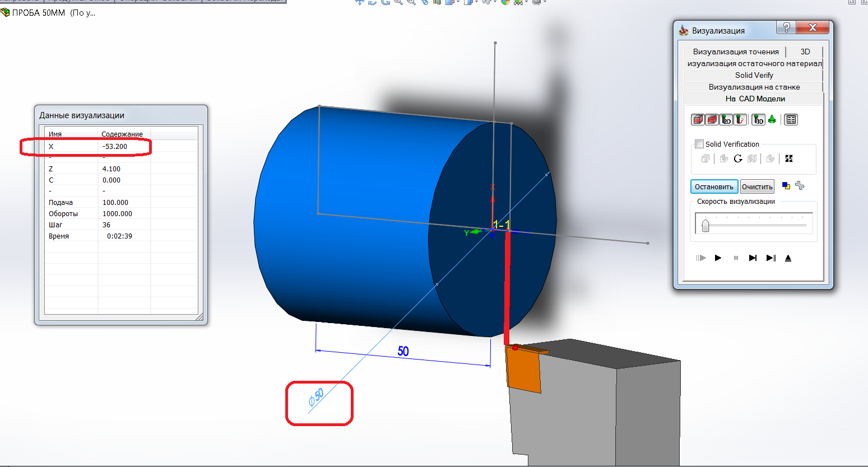Click the Z value "4.100"
The height and width of the screenshot is (467, 868).
pos(112,169)
